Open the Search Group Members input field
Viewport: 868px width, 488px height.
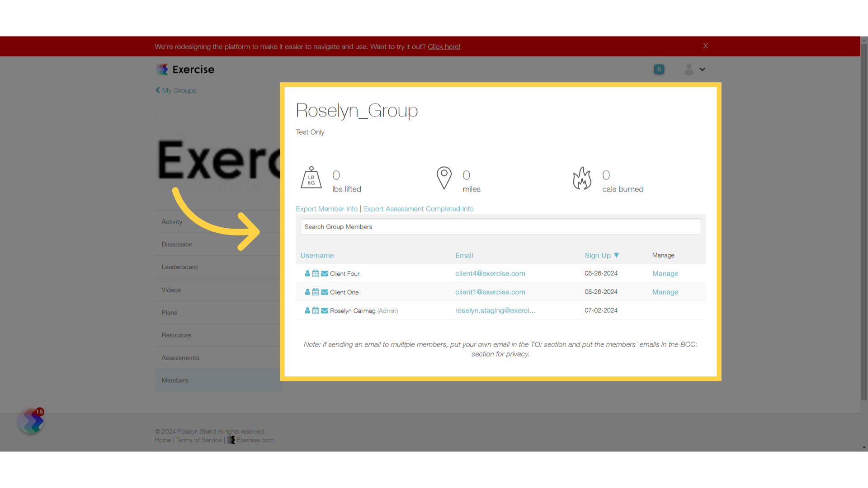[x=500, y=226]
